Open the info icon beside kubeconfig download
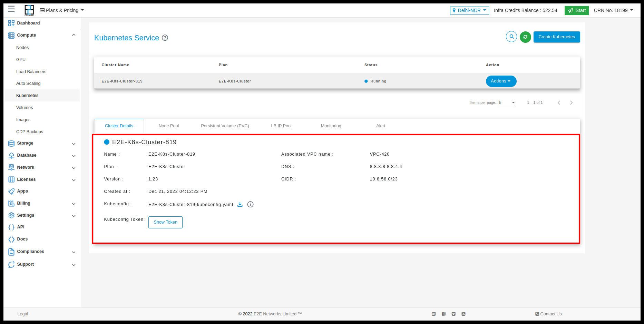Viewport: 644px width, 324px height. [x=251, y=204]
